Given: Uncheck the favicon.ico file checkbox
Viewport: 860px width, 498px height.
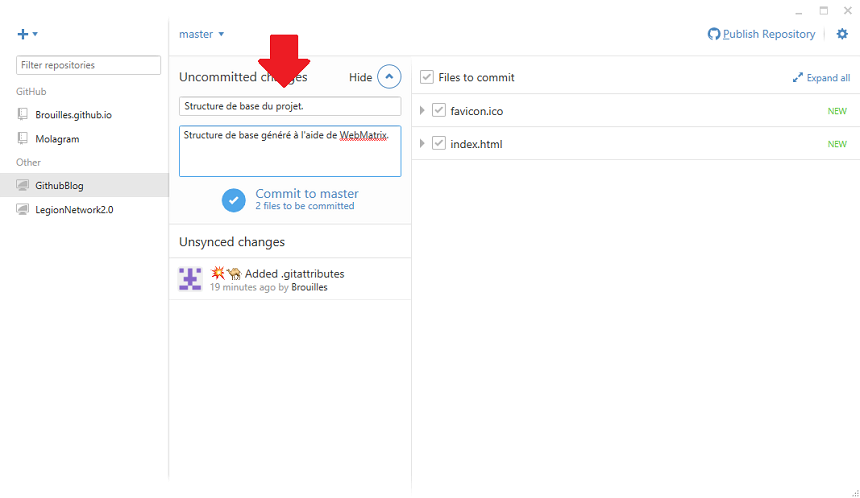Looking at the screenshot, I should (x=439, y=111).
